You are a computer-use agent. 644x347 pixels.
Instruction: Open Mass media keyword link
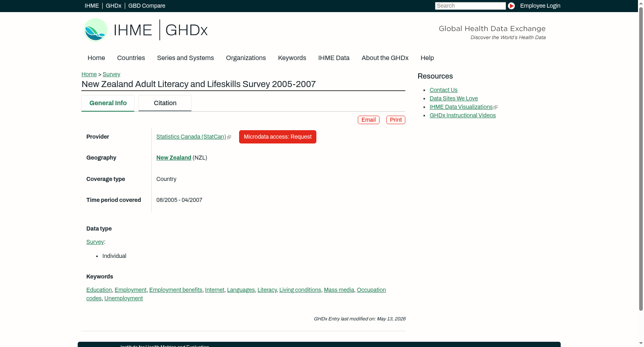click(339, 290)
